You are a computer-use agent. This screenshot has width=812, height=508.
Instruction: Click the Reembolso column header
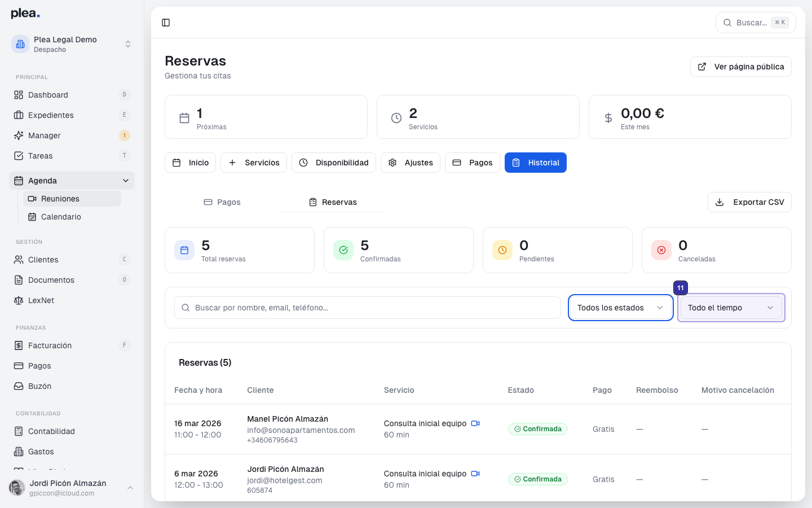[x=657, y=390]
